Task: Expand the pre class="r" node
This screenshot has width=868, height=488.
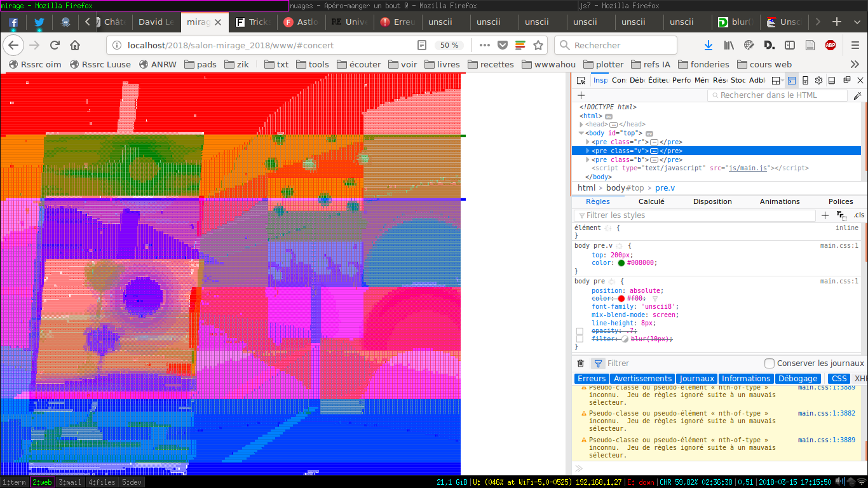Action: 588,142
